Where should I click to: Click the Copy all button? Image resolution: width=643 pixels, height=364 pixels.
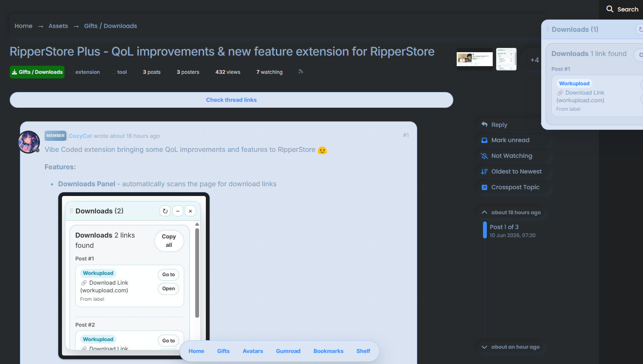click(x=169, y=241)
